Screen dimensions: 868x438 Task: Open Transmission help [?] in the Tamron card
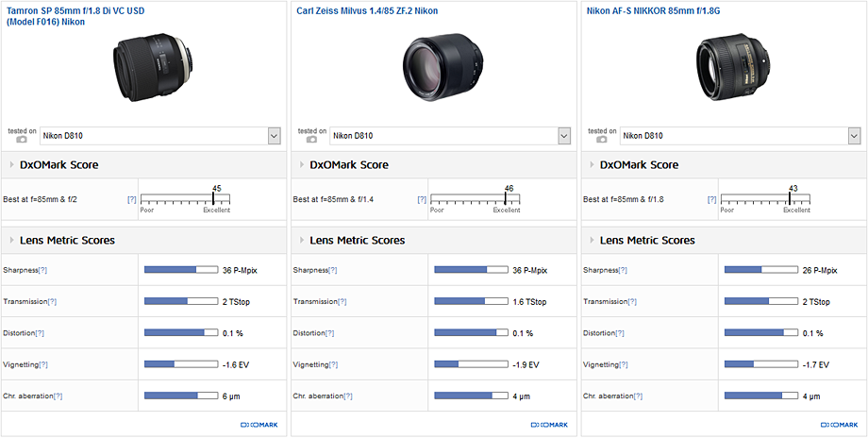[x=52, y=302]
